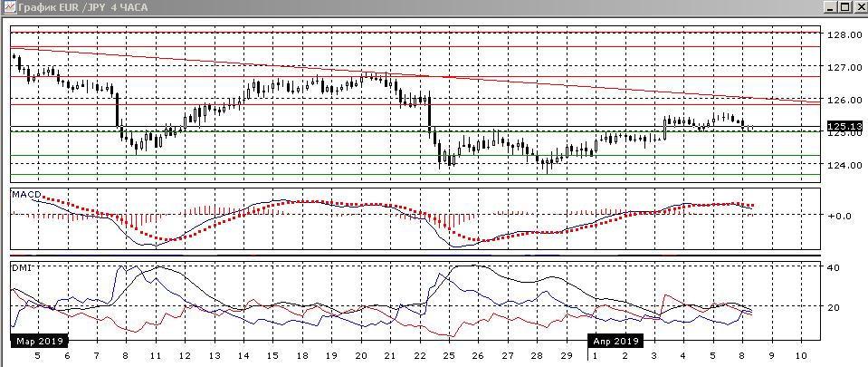868x367 pixels.
Task: Click the DMI scale value 40
Action: [x=836, y=267]
